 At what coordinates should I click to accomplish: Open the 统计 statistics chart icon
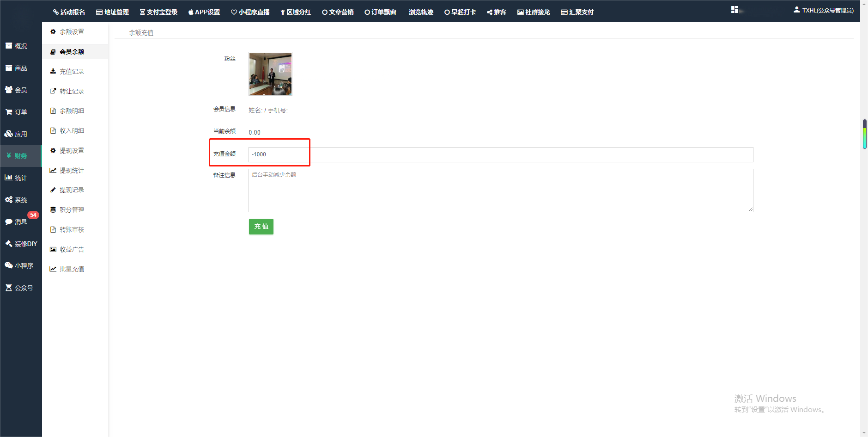(9, 178)
